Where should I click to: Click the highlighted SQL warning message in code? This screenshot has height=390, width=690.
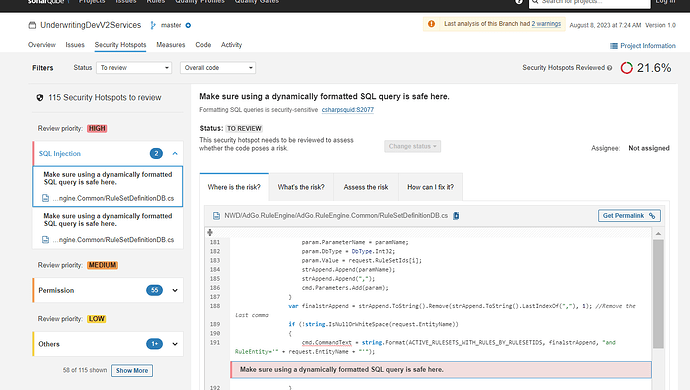point(441,370)
